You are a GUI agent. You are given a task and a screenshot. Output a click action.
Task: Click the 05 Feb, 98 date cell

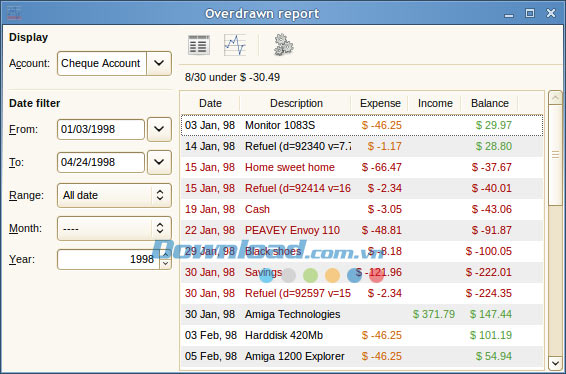pyautogui.click(x=211, y=356)
